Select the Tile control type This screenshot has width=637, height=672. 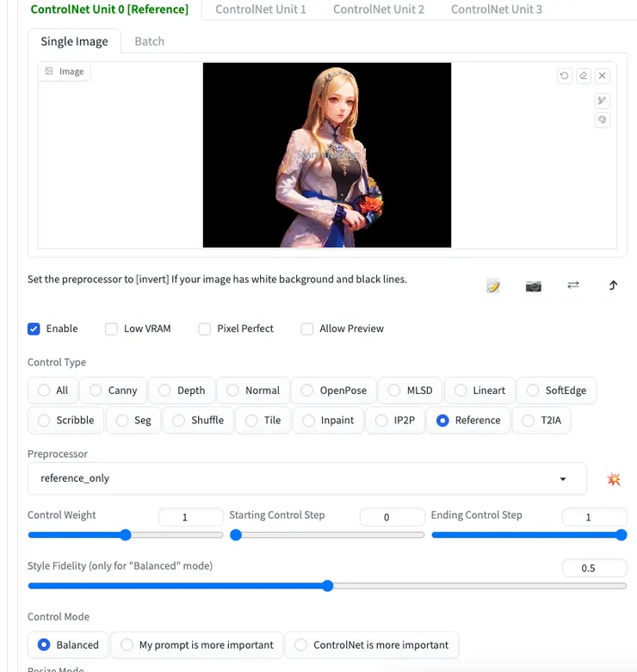263,421
